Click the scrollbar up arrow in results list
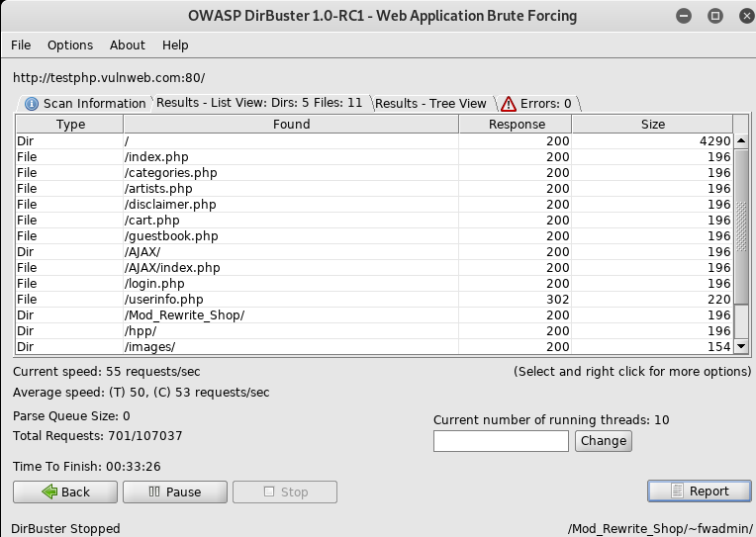The width and height of the screenshot is (756, 537). 741,140
